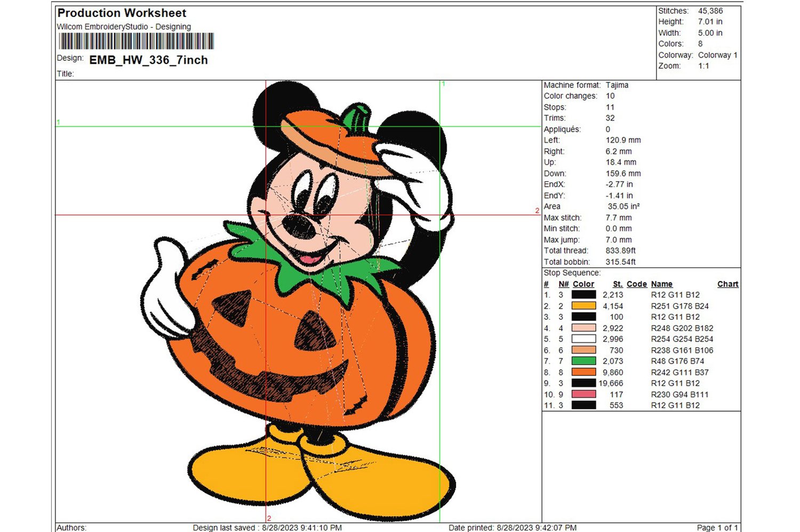The height and width of the screenshot is (532, 800).
Task: Click the barcode under Wilcom EmbroideryStudio
Action: pos(136,42)
